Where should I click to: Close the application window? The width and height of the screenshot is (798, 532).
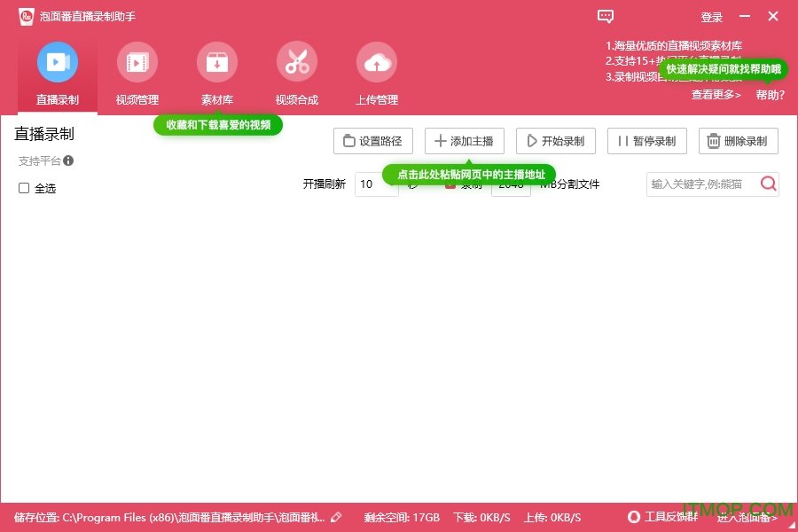(773, 16)
